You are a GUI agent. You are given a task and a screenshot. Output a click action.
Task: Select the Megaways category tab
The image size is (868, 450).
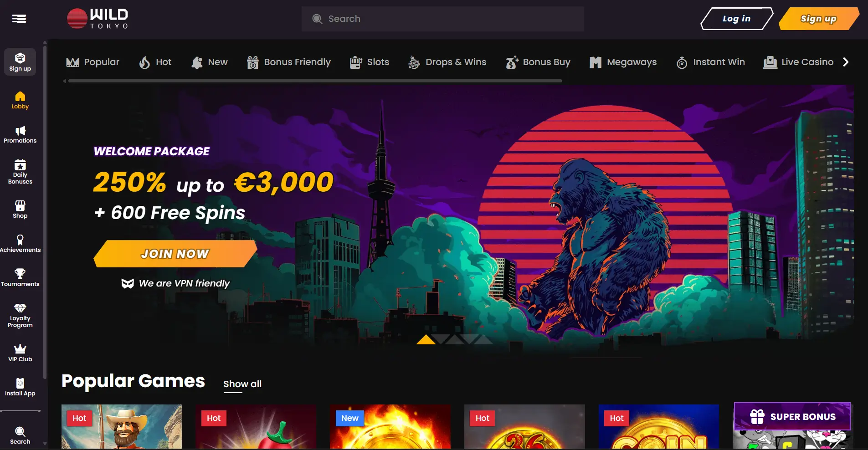pos(623,62)
